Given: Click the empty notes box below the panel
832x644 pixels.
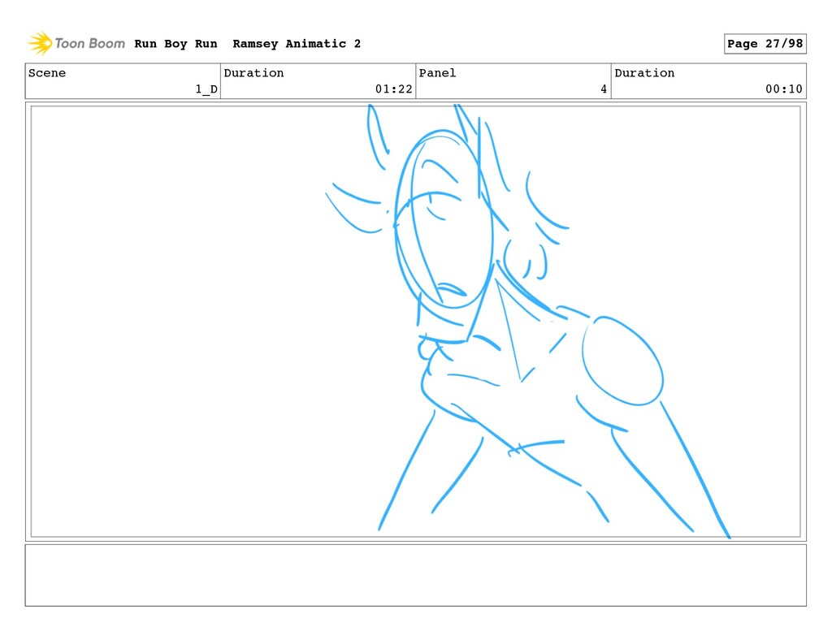Looking at the screenshot, I should pyautogui.click(x=415, y=575).
